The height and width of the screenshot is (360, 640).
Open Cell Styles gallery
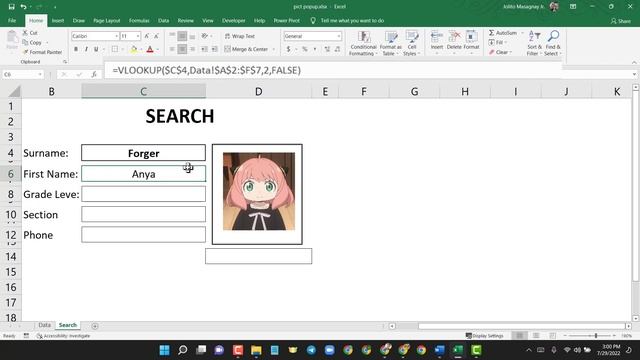411,43
